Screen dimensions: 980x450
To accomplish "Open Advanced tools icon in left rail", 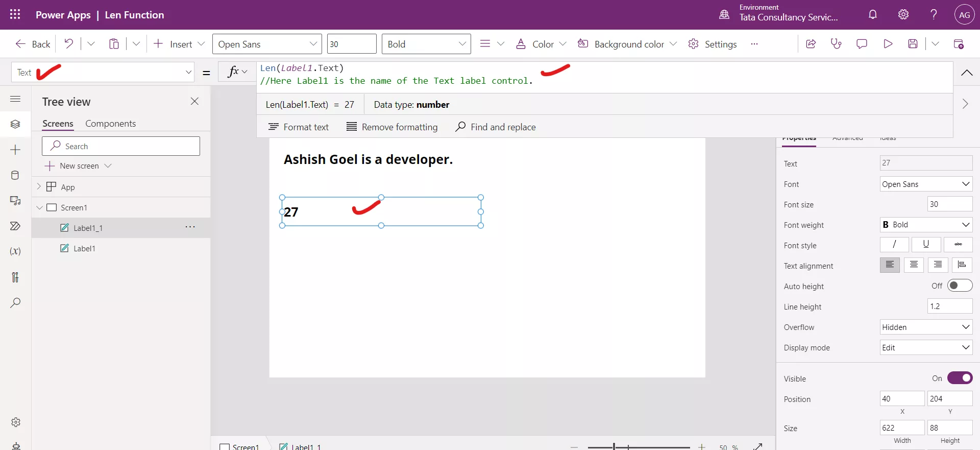I will 15,277.
